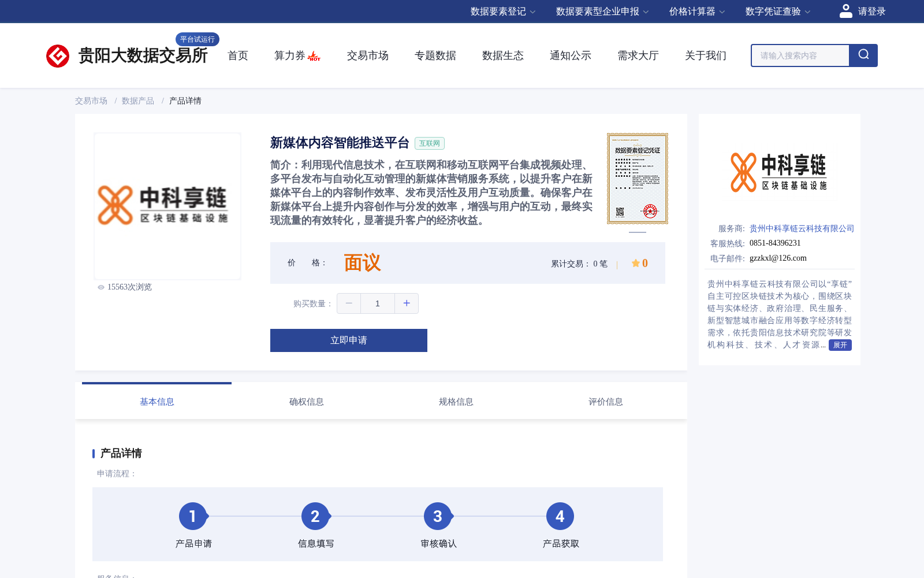Open the 数字凭证查验 dropdown
Viewport: 924px width, 578px height.
click(778, 12)
